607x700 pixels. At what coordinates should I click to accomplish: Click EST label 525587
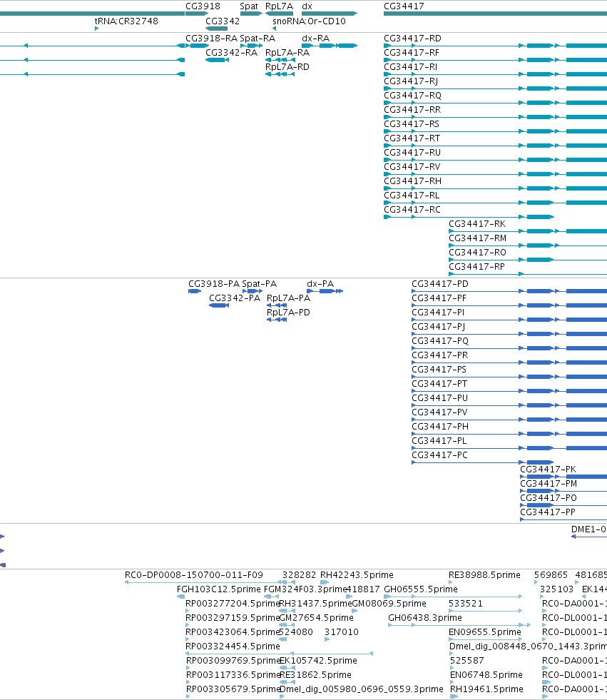(x=467, y=661)
